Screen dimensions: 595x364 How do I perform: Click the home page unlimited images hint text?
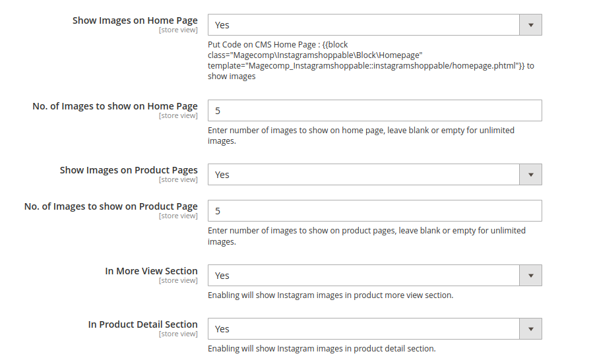tap(361, 136)
